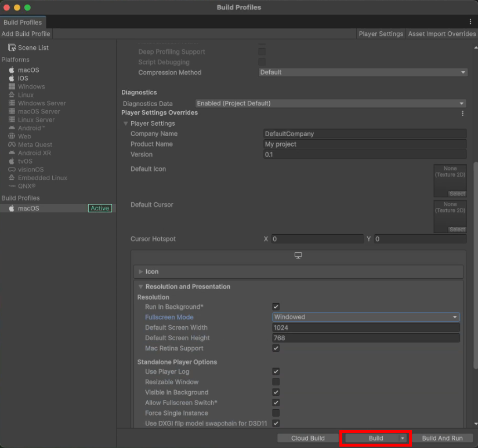Click the Player Settings Overrides kebab menu
The width and height of the screenshot is (478, 448).
462,113
